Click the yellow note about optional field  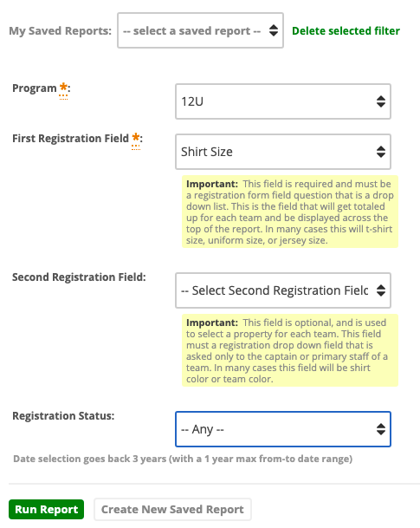(x=290, y=350)
